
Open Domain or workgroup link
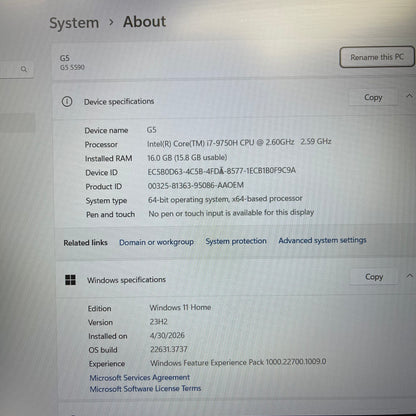(156, 242)
